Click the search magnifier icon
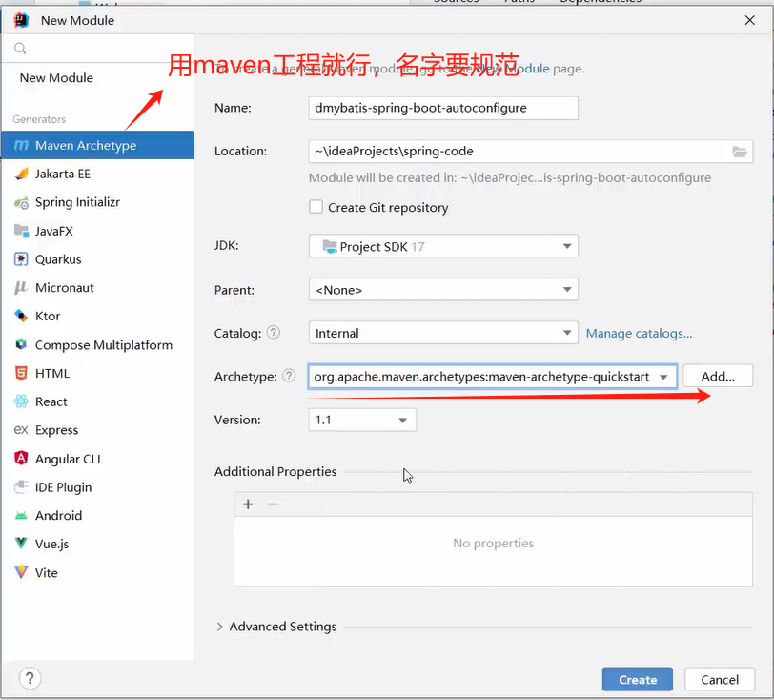The width and height of the screenshot is (774, 700). 20,49
